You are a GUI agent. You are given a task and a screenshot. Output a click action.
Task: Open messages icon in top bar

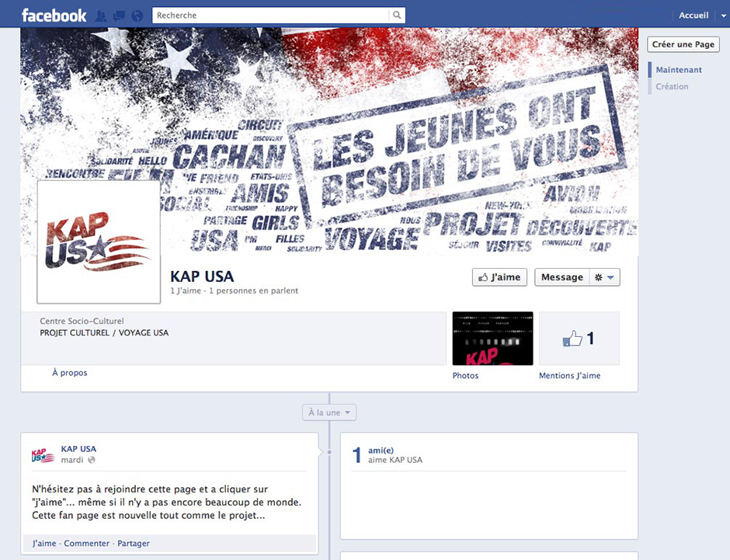119,16
